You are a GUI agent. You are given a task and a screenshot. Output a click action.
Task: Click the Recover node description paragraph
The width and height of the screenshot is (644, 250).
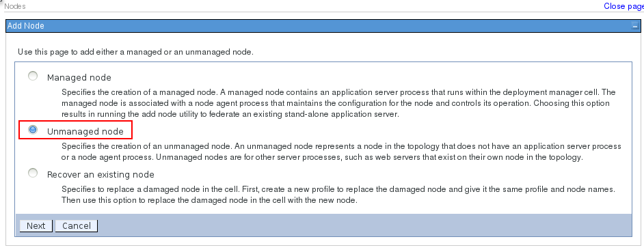(x=338, y=195)
